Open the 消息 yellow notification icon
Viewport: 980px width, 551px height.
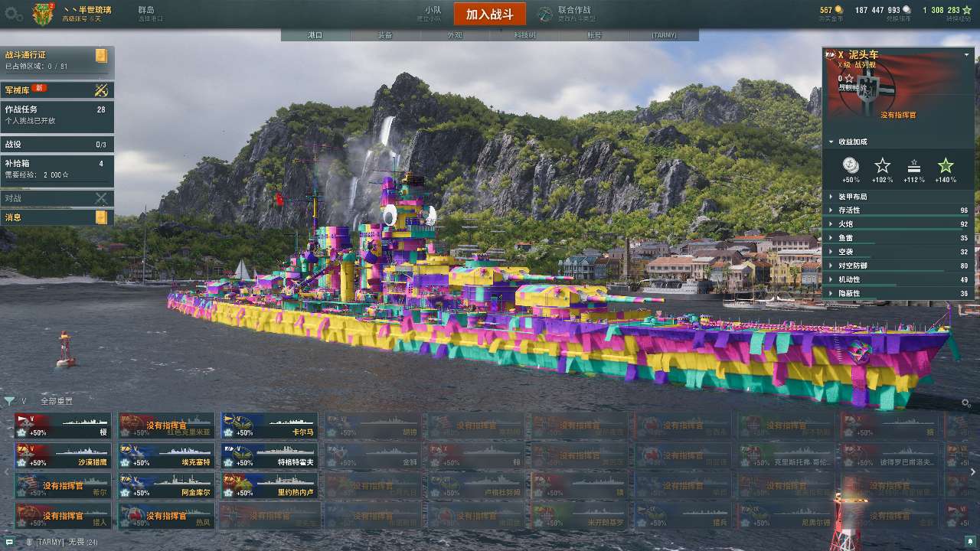tap(101, 217)
